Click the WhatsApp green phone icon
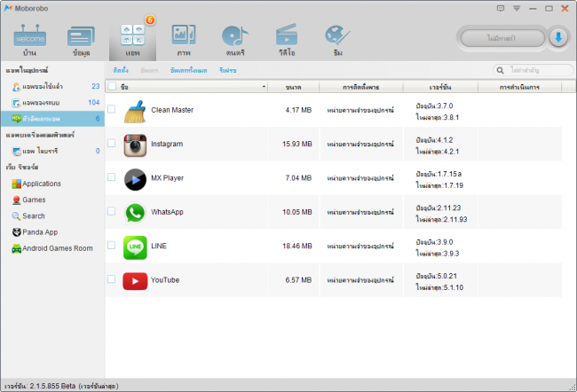This screenshot has height=392, width=577. tap(135, 213)
